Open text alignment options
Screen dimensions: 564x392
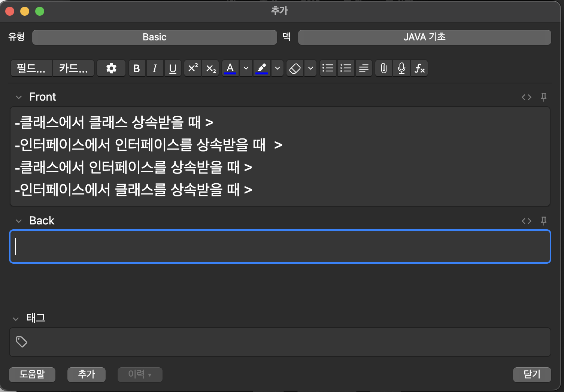point(364,68)
